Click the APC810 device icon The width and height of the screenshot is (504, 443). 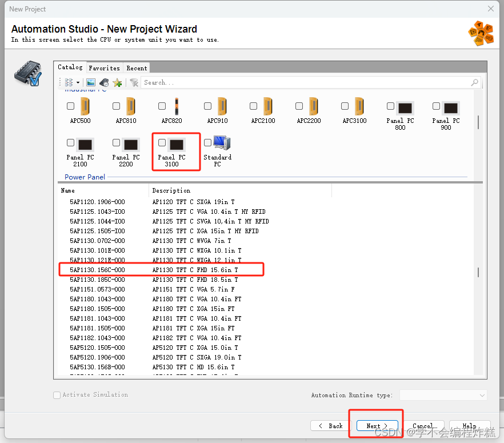[130, 106]
